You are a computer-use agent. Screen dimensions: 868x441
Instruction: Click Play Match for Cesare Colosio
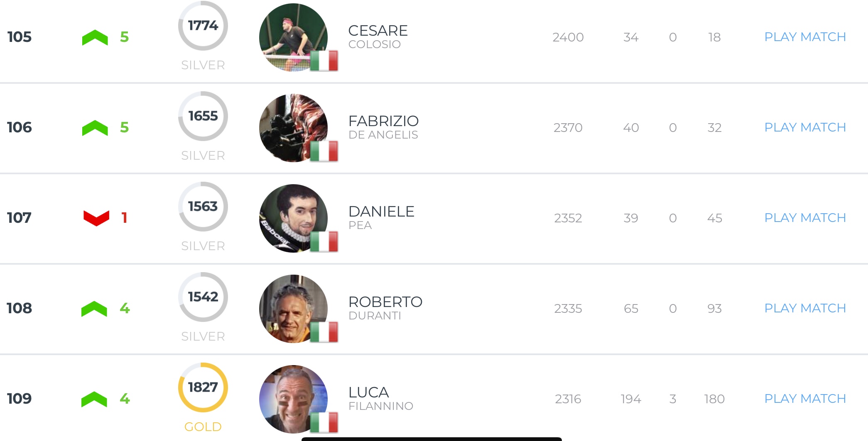tap(804, 37)
